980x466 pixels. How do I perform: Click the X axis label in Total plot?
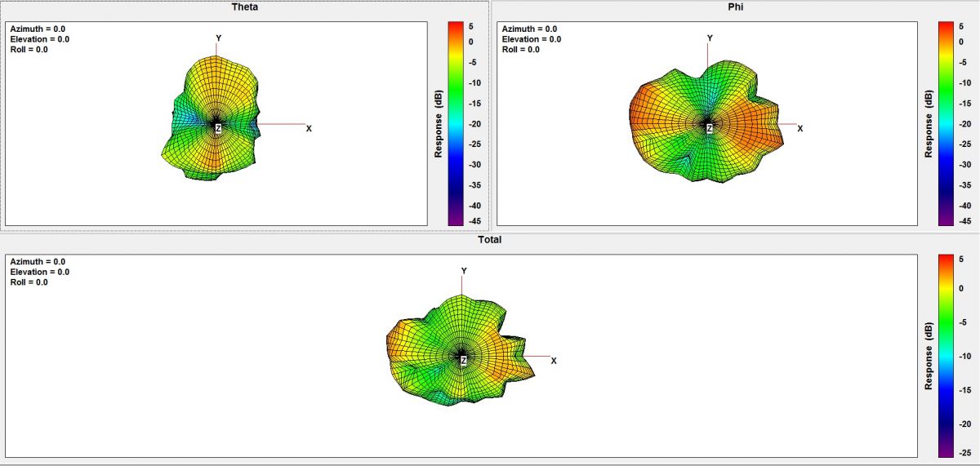[x=554, y=361]
